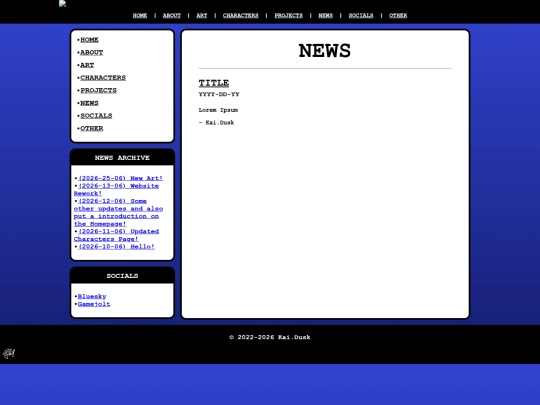Open OTHER in the top navigation bar
Image resolution: width=540 pixels, height=405 pixels.
tap(398, 15)
